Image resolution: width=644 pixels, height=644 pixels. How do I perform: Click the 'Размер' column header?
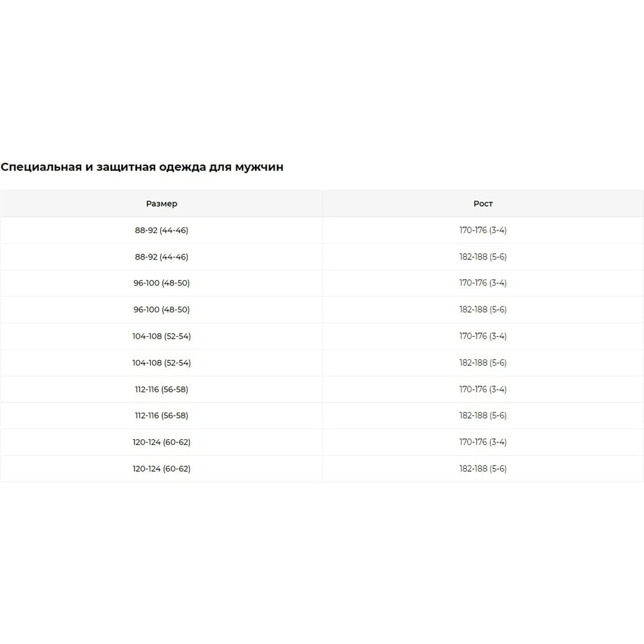(x=161, y=204)
